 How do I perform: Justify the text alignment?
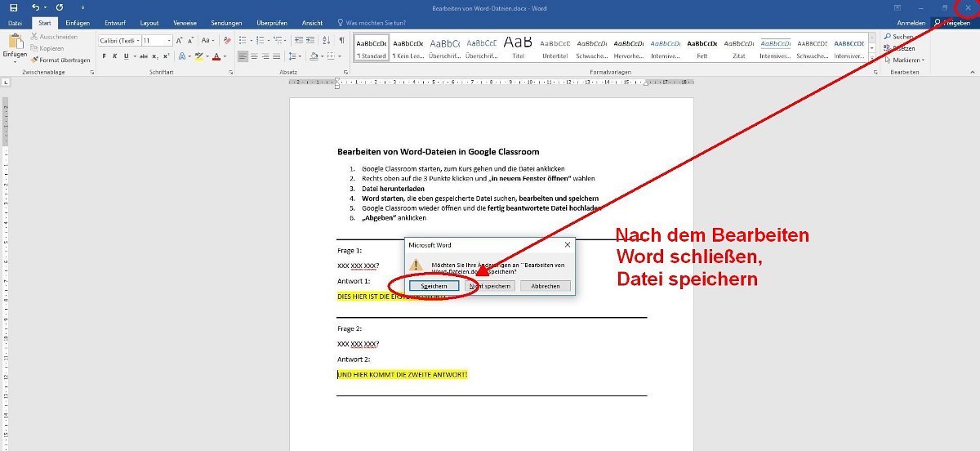(275, 56)
